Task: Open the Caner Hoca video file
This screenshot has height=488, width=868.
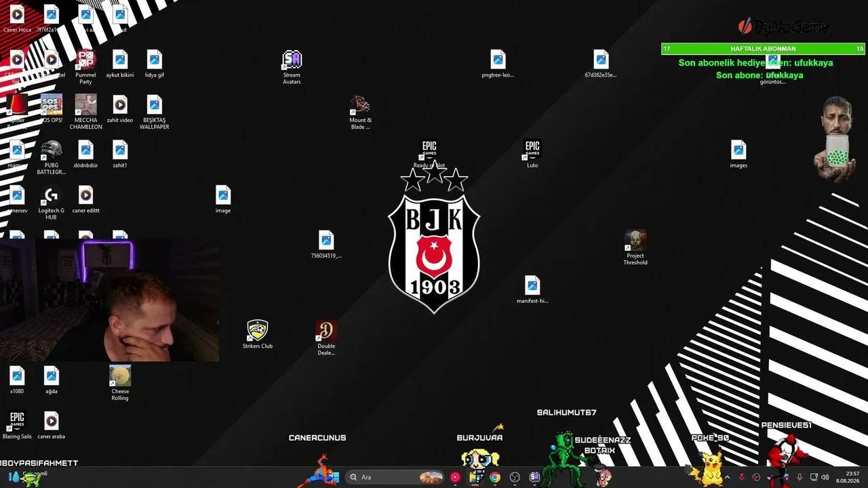Action: 17,19
